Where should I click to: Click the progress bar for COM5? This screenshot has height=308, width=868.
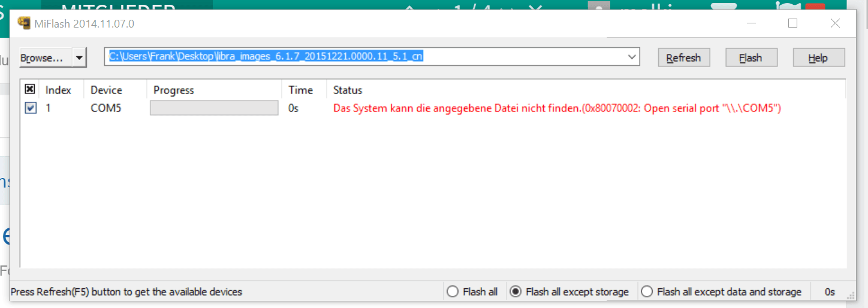214,108
